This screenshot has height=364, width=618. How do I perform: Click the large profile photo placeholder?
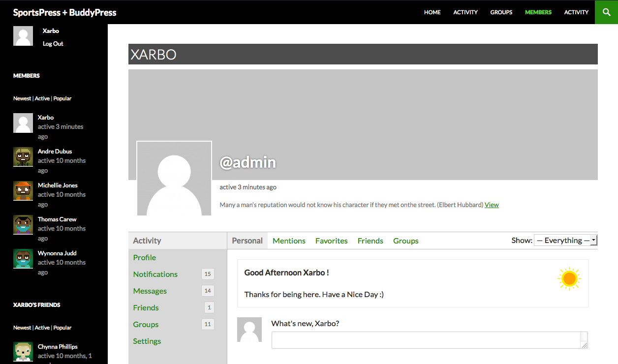174,179
